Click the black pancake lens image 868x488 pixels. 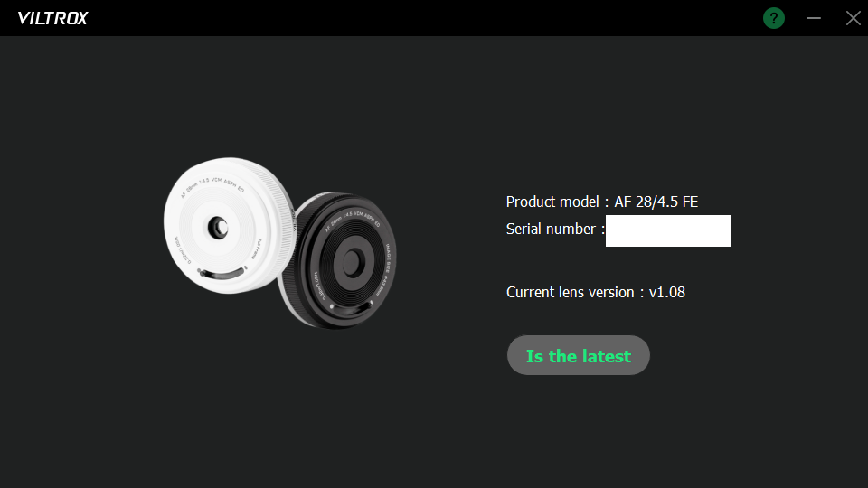(339, 260)
